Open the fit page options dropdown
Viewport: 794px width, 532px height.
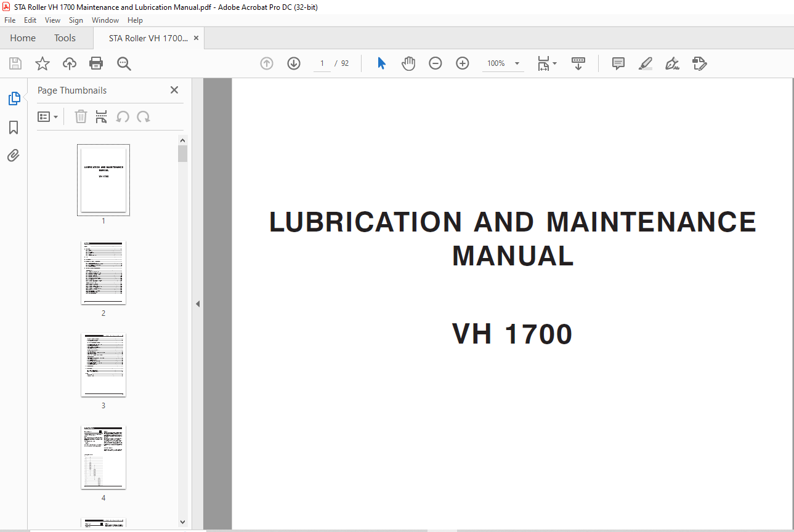pos(547,63)
